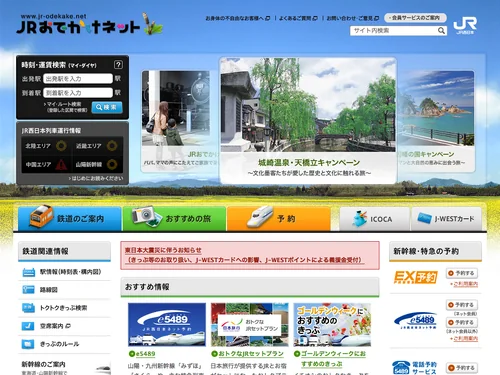Select the 中国エリア warning triangle status icon
The image size is (500, 375).
click(x=61, y=164)
